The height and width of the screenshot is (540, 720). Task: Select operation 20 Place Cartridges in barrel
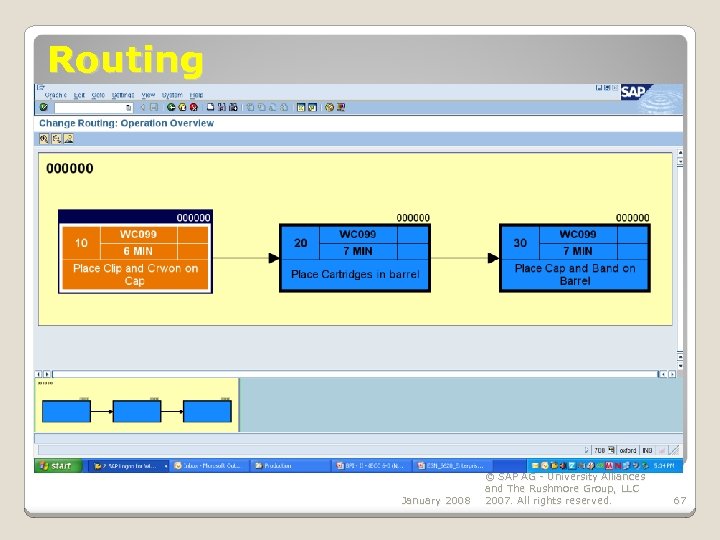coord(355,258)
